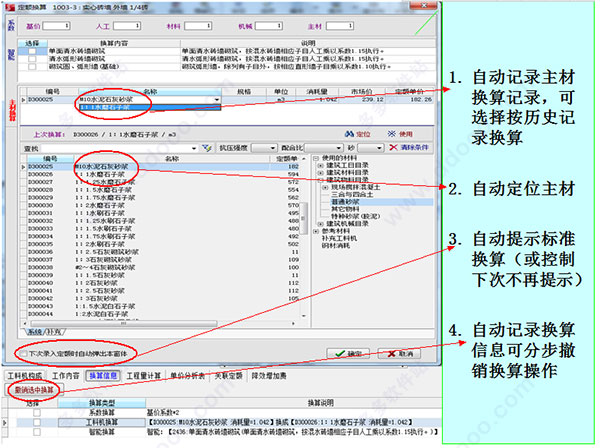Select 三合与四合土 in material tree

(352, 194)
